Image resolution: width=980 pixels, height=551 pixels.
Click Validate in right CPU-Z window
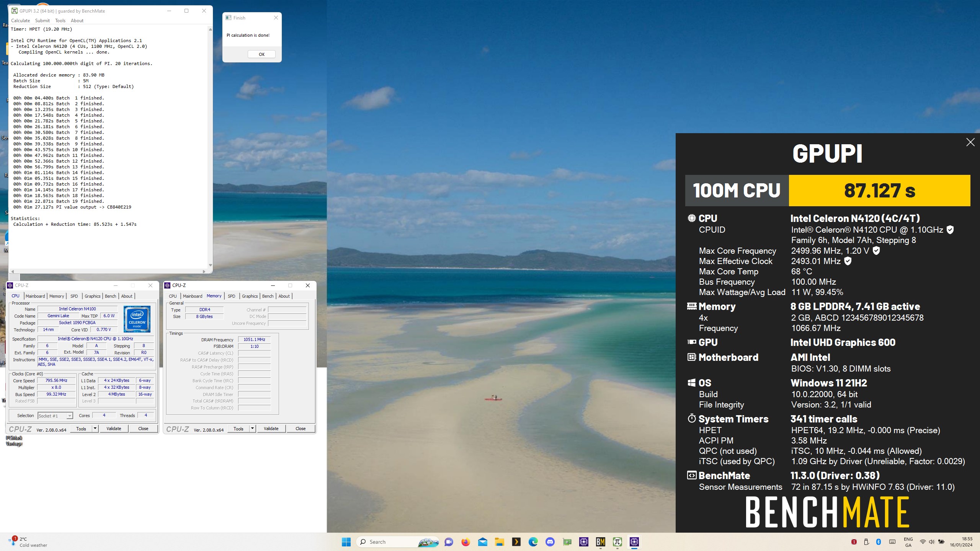pyautogui.click(x=271, y=429)
